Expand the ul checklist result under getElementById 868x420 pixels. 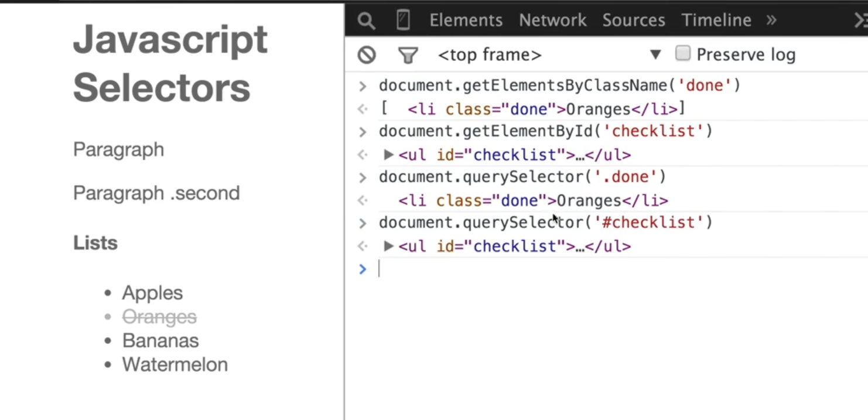[x=388, y=155]
